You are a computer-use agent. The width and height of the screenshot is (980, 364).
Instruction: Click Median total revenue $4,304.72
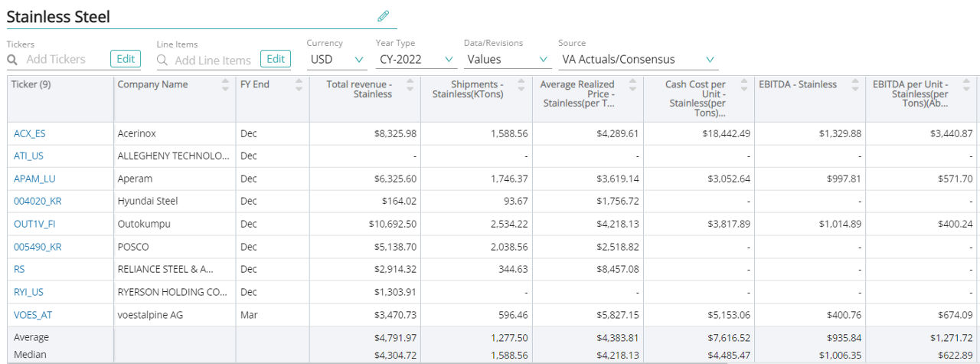tap(395, 355)
